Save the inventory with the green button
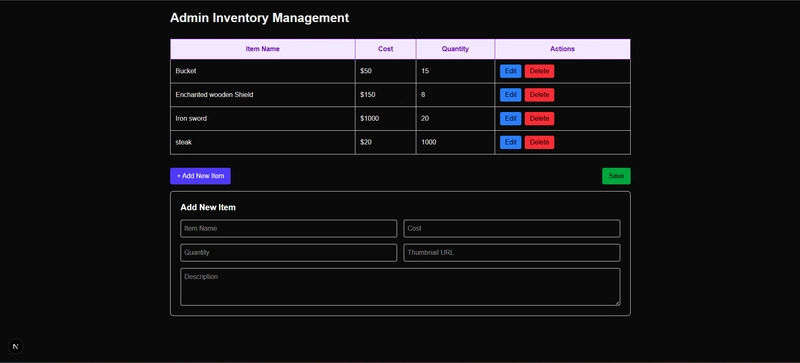Screen dimensions: 800x363 [616, 176]
